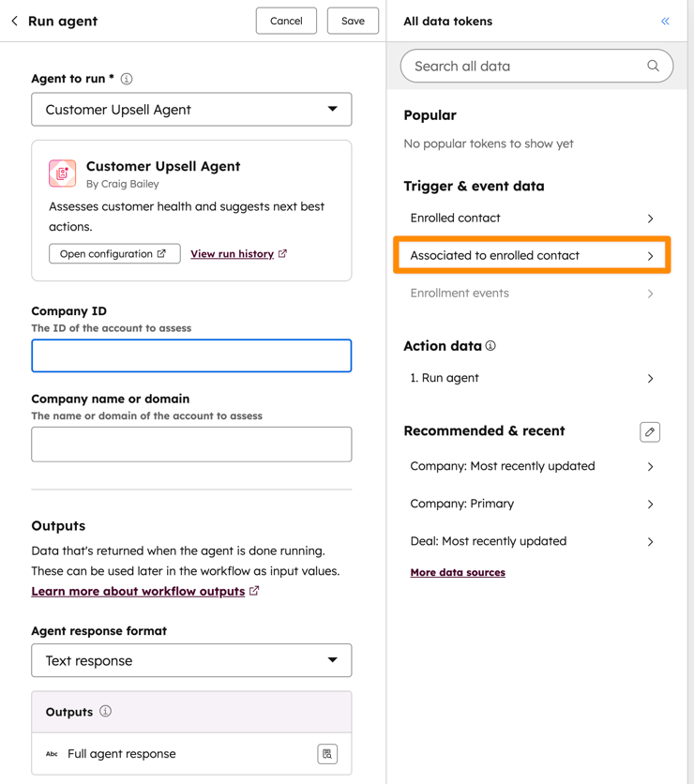Select Associated to enrolled contact
This screenshot has width=694, height=784.
[x=531, y=254]
